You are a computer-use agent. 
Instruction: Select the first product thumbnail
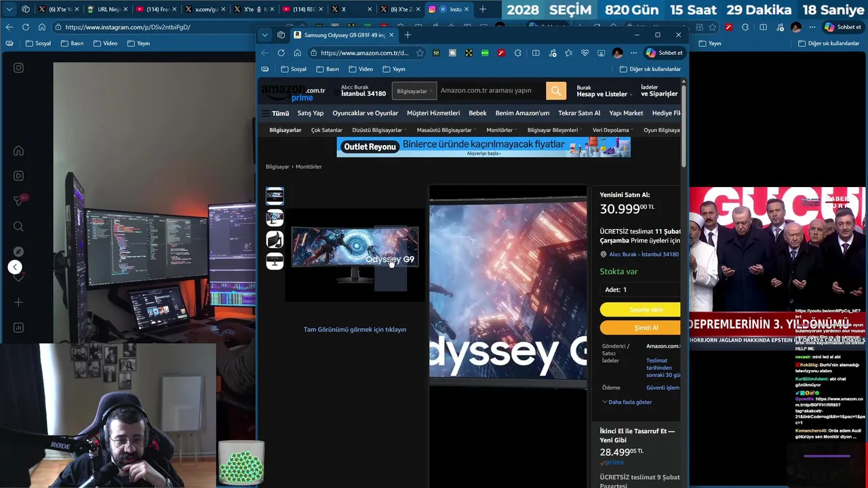275,196
